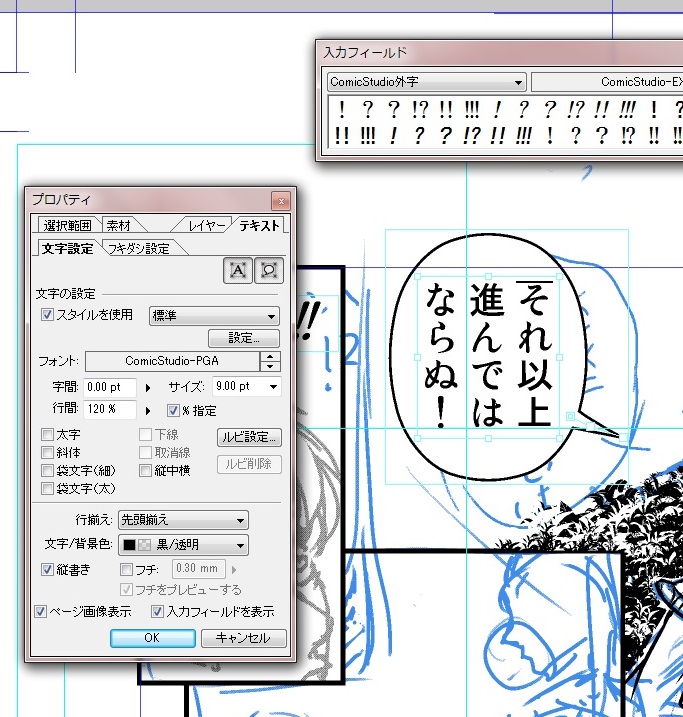Click the black text color swatch
683x717 pixels.
pyautogui.click(x=129, y=545)
